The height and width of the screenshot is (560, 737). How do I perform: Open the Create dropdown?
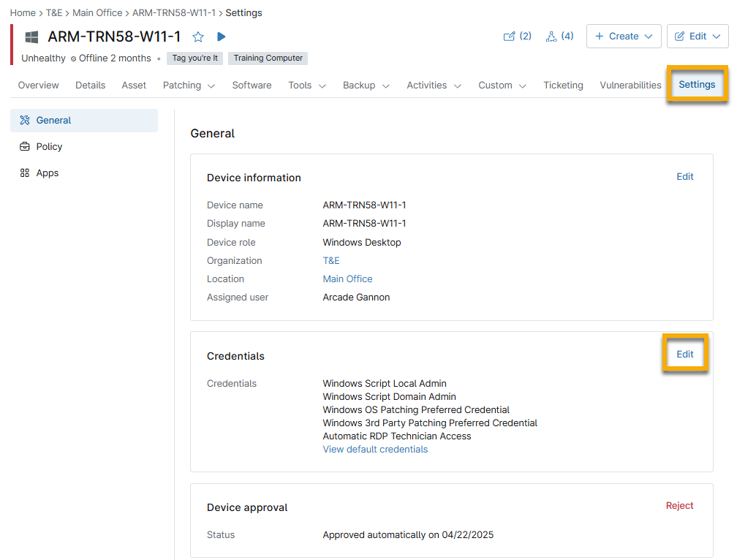[624, 36]
